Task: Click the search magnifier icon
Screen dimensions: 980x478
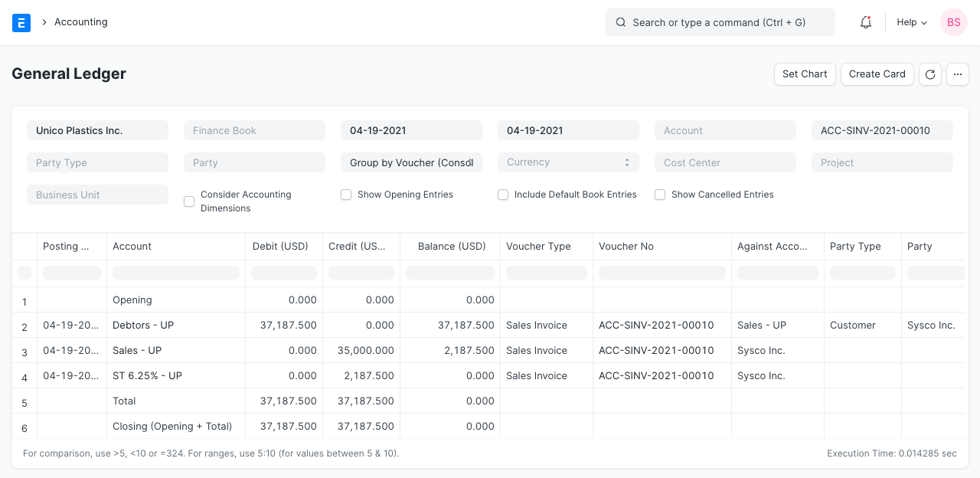Action: point(621,22)
